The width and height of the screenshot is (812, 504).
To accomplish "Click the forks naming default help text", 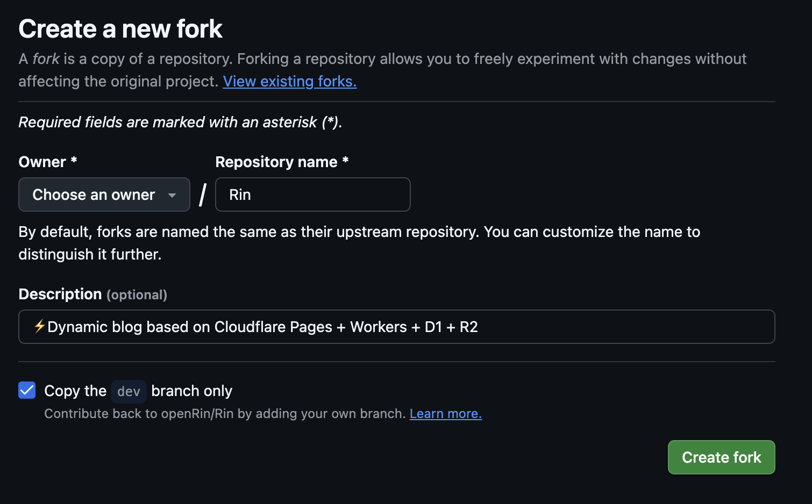I will [x=359, y=243].
